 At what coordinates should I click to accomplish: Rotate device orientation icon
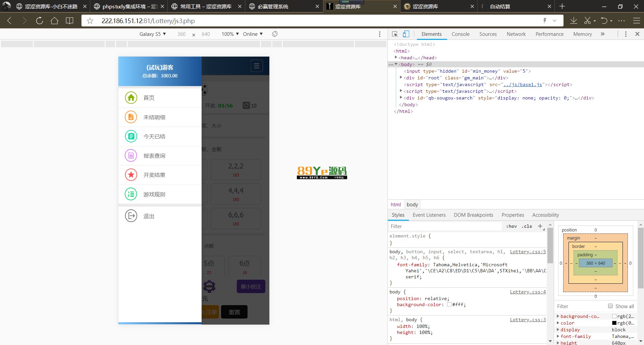[x=275, y=34]
